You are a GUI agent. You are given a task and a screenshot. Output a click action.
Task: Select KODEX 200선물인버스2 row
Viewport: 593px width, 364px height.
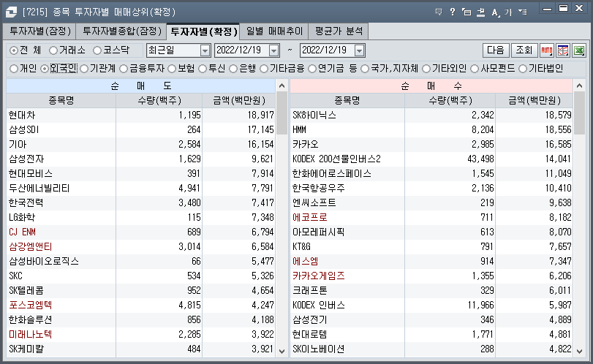pos(431,159)
